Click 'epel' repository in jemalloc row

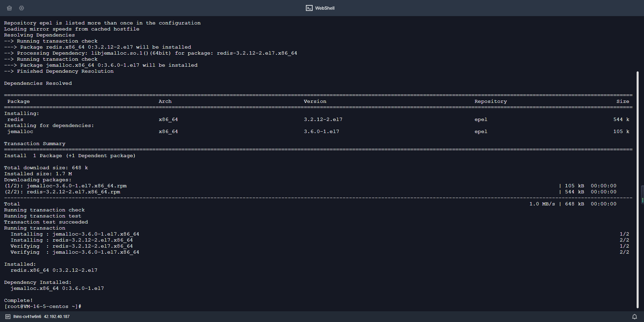pyautogui.click(x=481, y=132)
